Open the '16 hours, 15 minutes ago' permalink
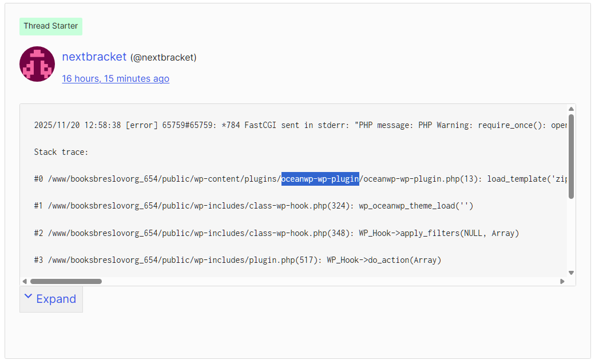Viewport: 595px width, 364px height. coord(116,78)
